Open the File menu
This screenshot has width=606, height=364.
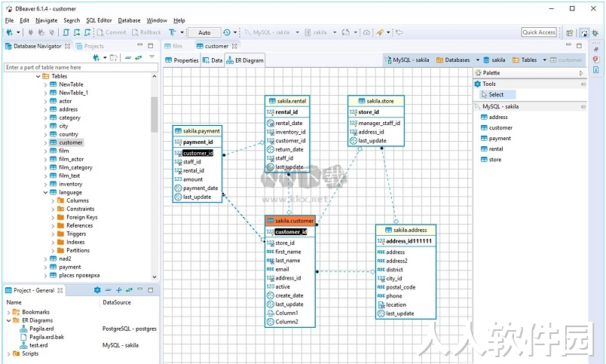(x=9, y=20)
